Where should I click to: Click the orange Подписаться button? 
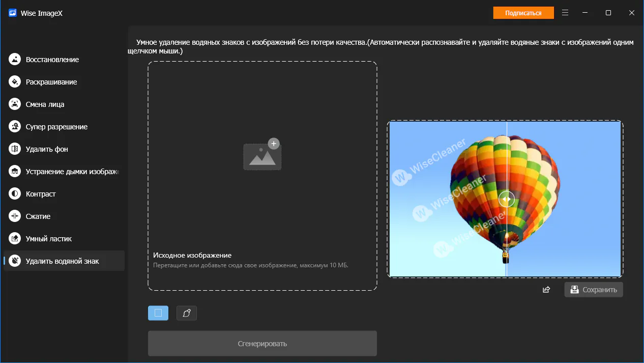click(523, 13)
